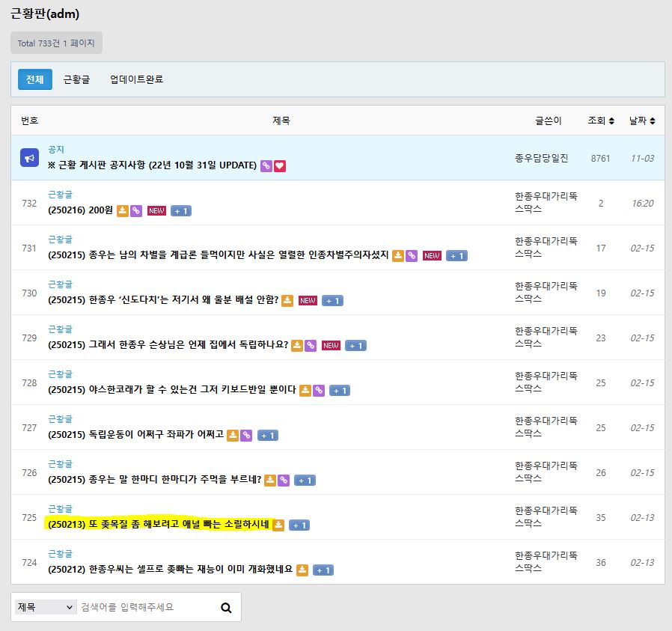Click the red heart icon on the notice post
Viewport: 672px width, 631px height.
280,166
